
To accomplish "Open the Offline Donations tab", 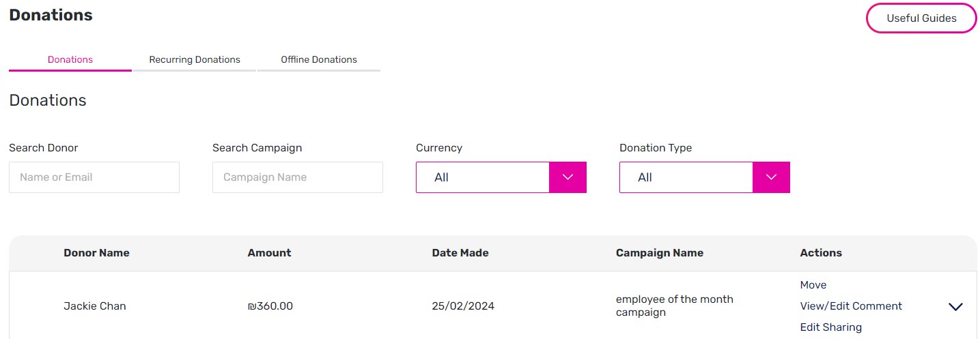I will 319,60.
